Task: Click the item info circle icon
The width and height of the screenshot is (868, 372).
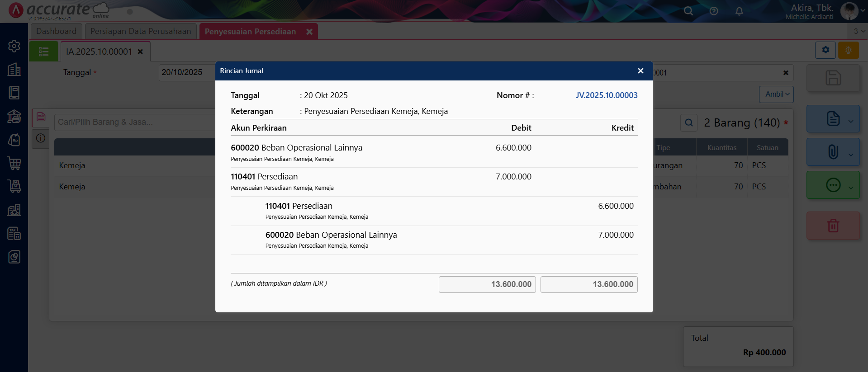Action: pyautogui.click(x=41, y=138)
